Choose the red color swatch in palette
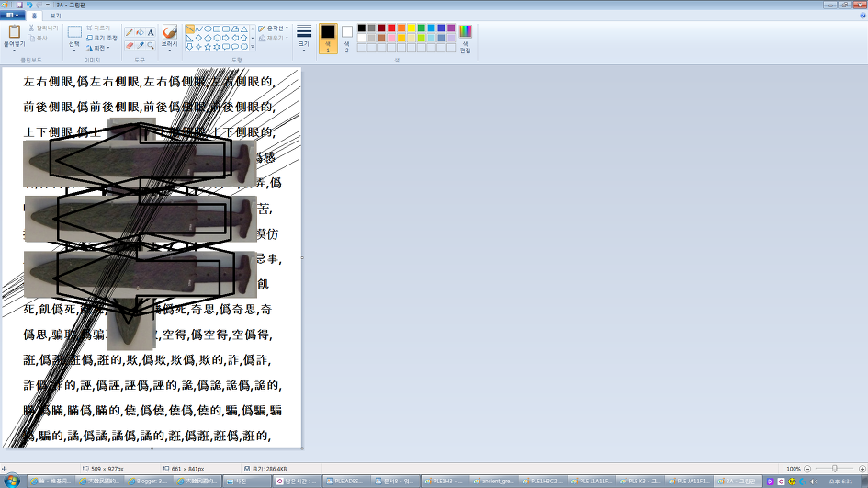868x488 pixels. [391, 28]
